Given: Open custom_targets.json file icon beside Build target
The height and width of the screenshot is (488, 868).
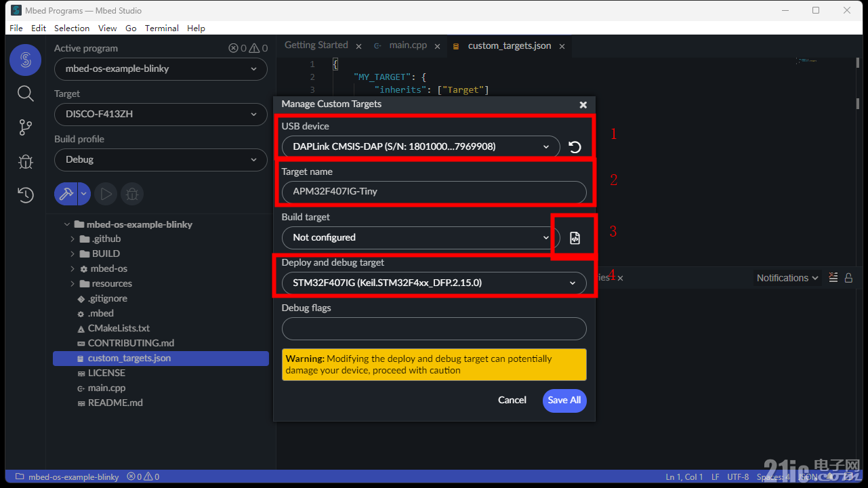Looking at the screenshot, I should coord(575,238).
